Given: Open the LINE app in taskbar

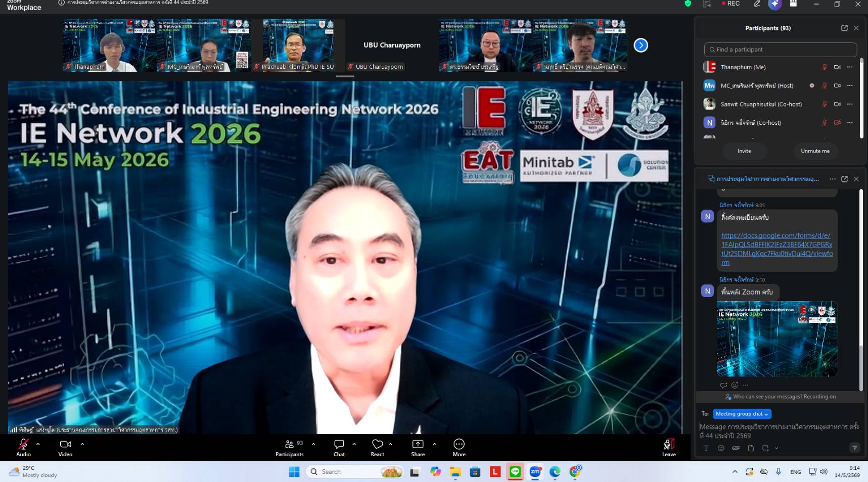Looking at the screenshot, I should coord(515,471).
